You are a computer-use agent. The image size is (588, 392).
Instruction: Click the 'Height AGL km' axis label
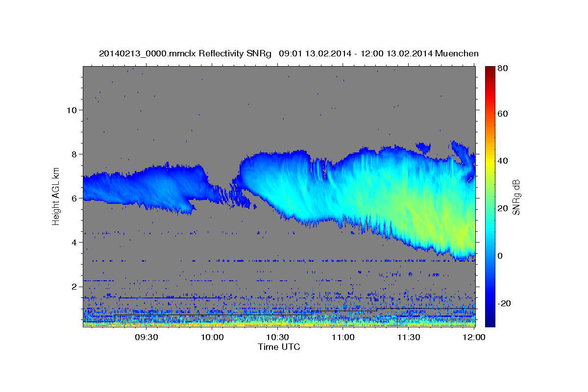(56, 197)
